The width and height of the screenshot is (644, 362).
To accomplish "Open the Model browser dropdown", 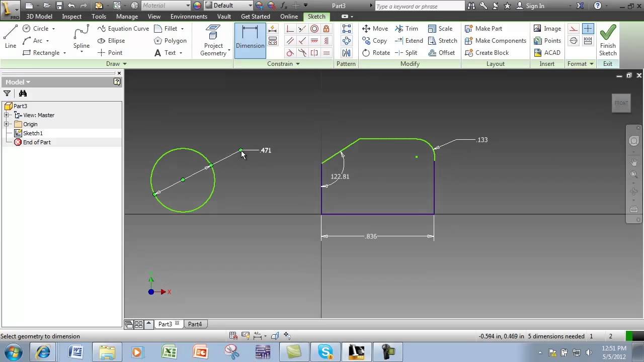I will [x=18, y=82].
